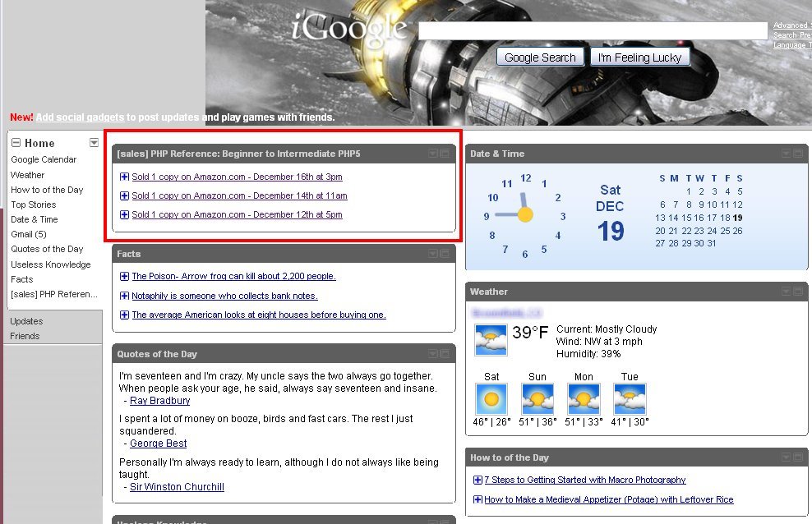Maximize the Facts gadget
The image size is (812, 524).
445,254
